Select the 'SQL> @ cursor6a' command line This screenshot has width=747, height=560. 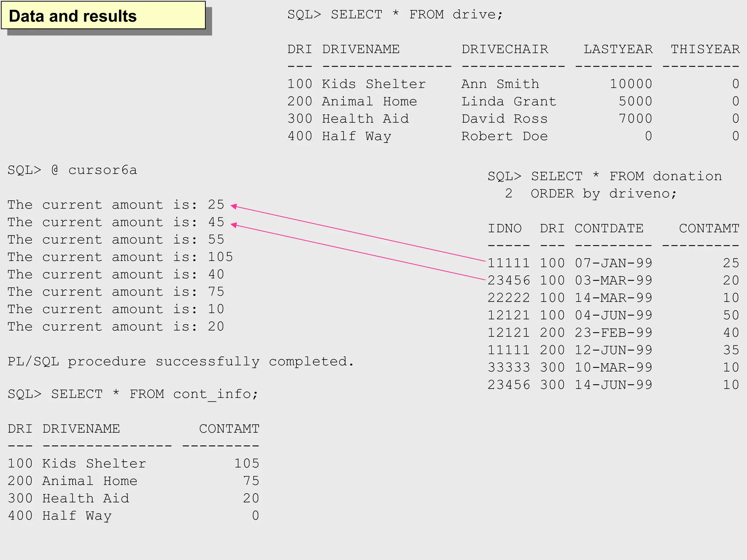point(72,170)
